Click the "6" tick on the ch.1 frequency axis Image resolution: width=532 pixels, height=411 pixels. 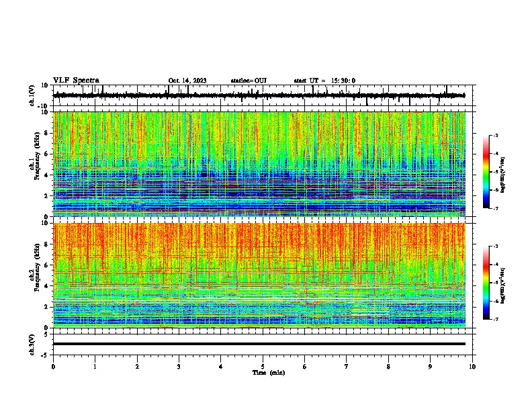click(46, 154)
